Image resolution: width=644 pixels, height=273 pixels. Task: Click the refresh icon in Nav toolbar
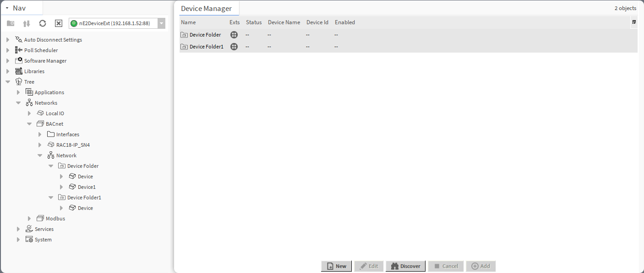click(43, 23)
